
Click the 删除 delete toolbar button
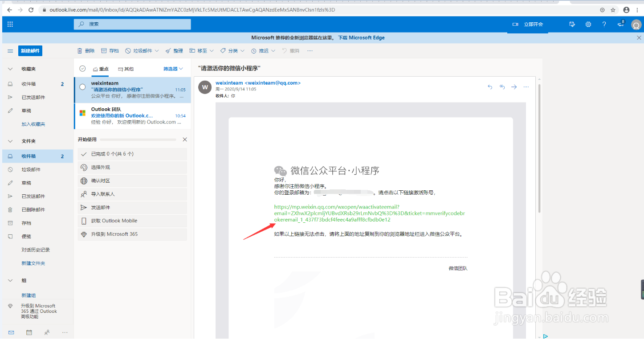(86, 51)
